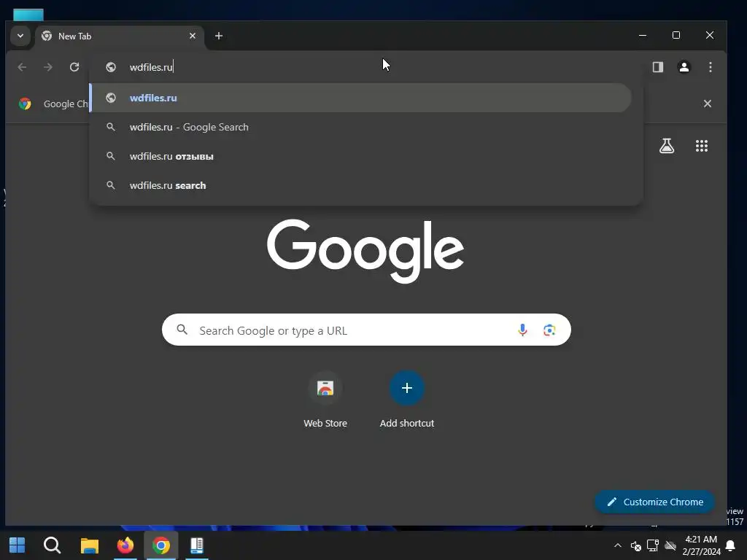
Task: Open the Google apps grid
Action: coord(702,146)
